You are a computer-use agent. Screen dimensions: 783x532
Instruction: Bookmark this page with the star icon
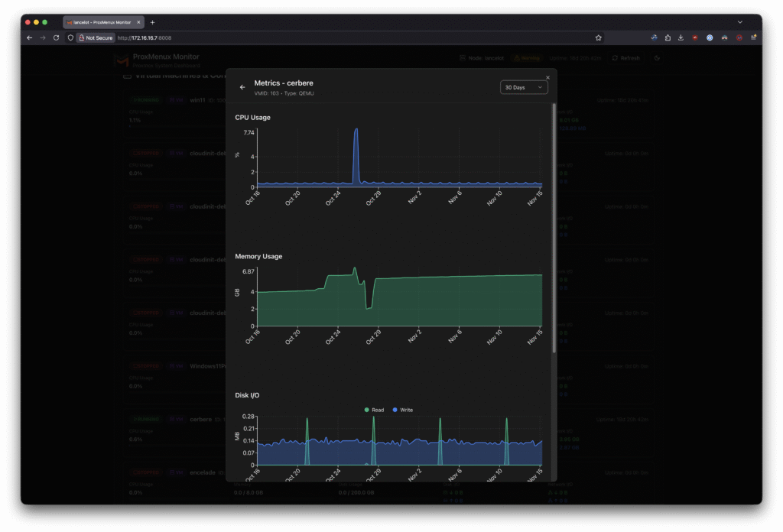tap(599, 37)
